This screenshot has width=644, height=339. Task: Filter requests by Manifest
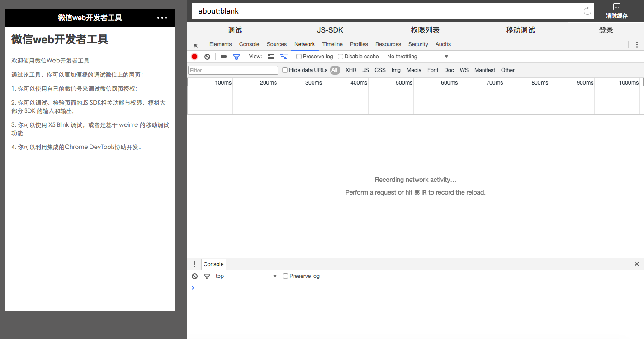485,70
